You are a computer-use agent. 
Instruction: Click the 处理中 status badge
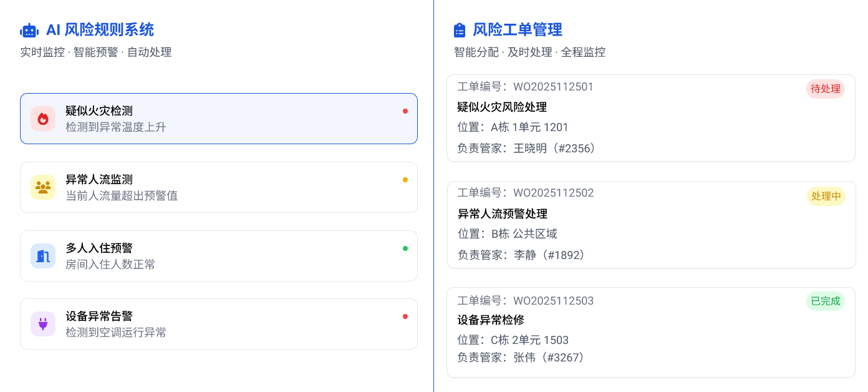tap(826, 196)
